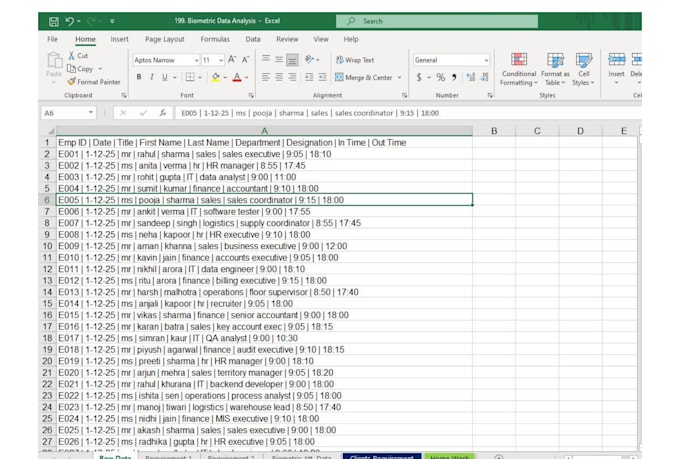Open the Font Color palette dropdown arrow
The width and height of the screenshot is (680, 459).
click(x=247, y=77)
